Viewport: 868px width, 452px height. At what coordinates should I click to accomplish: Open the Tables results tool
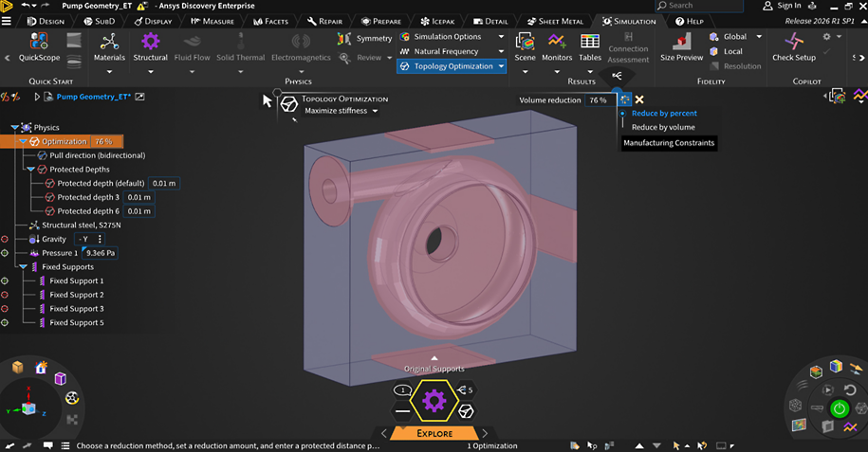coord(589,47)
